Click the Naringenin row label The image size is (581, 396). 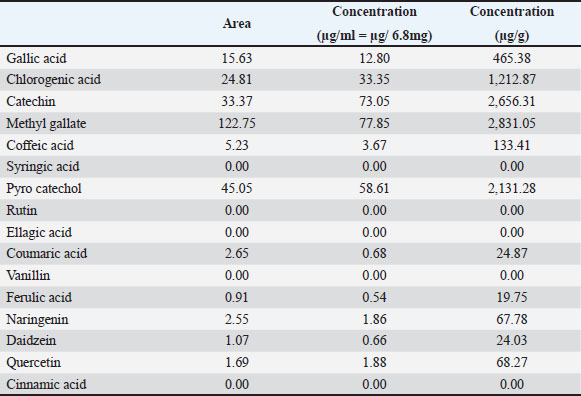tap(37, 319)
